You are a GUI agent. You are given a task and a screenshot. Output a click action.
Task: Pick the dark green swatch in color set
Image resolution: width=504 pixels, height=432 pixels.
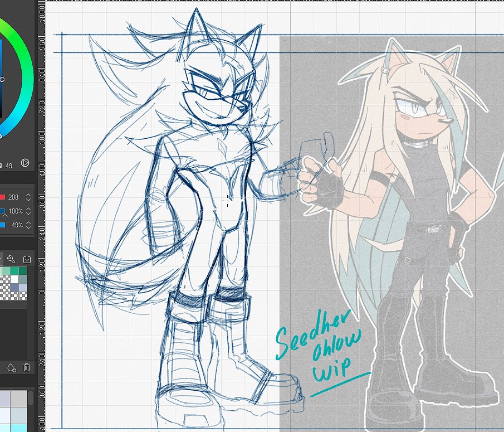tap(23, 271)
